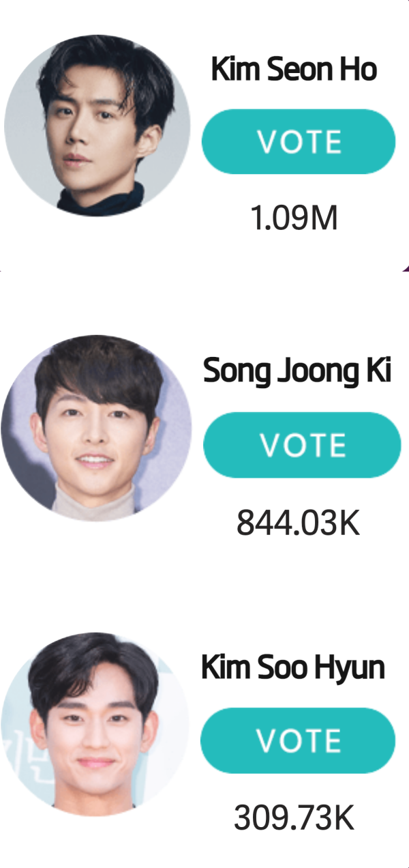Select the Kim Seon Ho name label
This screenshot has width=409, height=868.
point(294,70)
